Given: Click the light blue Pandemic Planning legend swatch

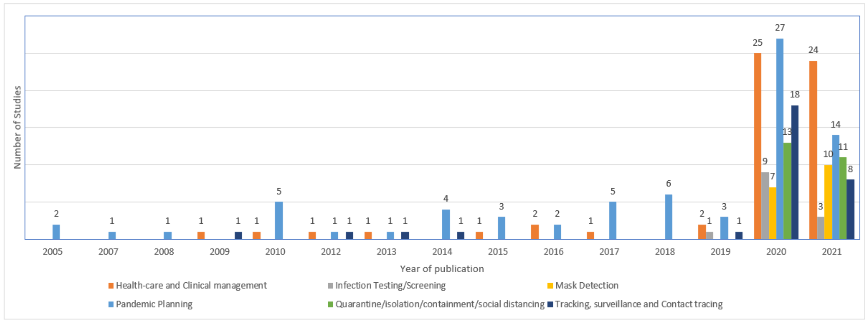Looking at the screenshot, I should (111, 304).
